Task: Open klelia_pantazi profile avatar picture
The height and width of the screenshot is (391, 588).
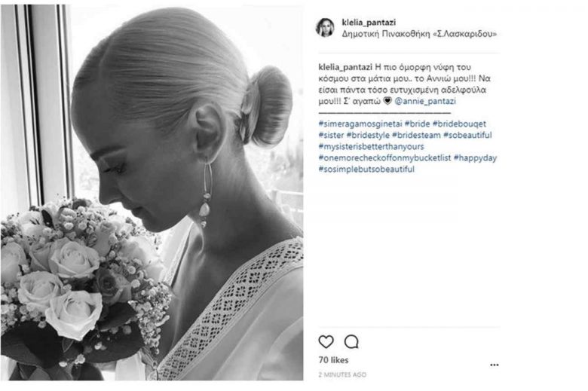Action: point(325,28)
